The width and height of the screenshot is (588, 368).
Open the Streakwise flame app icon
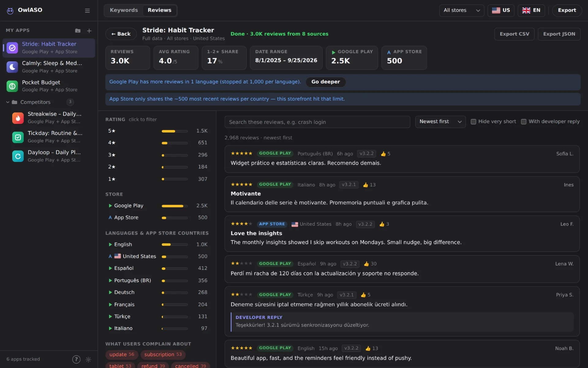pyautogui.click(x=18, y=118)
